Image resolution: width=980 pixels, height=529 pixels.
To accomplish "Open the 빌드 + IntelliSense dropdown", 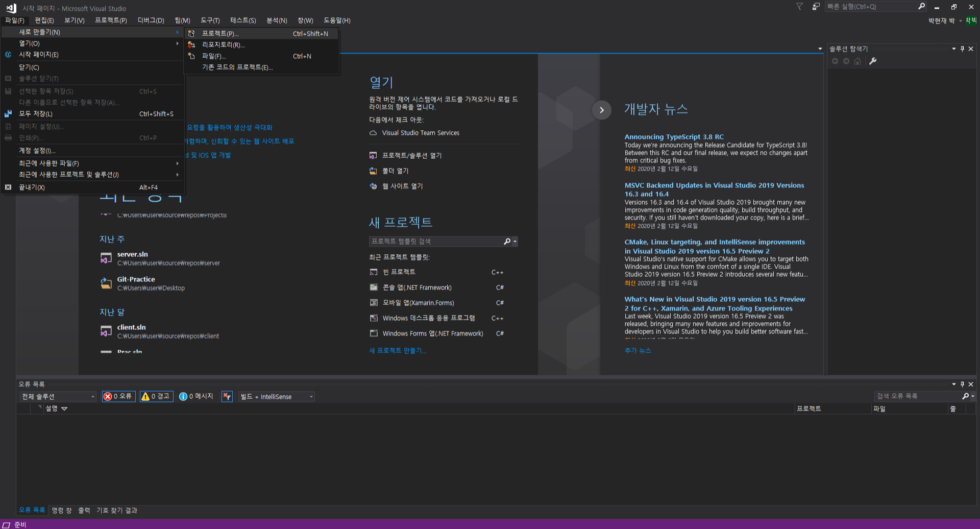I will pos(276,397).
